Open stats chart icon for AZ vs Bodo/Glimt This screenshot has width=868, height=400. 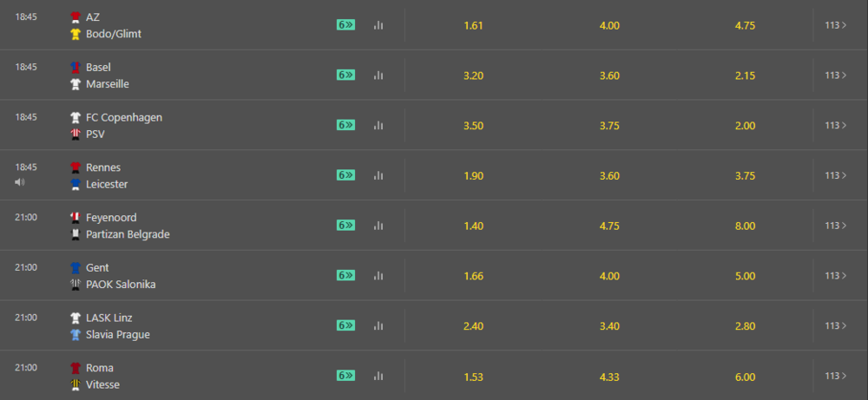point(378,25)
